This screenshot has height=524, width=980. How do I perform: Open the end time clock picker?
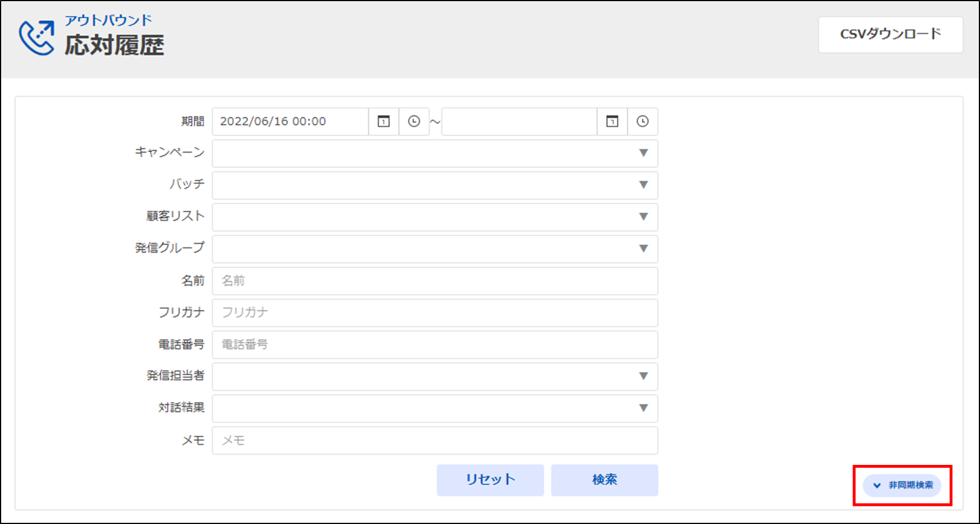[642, 122]
